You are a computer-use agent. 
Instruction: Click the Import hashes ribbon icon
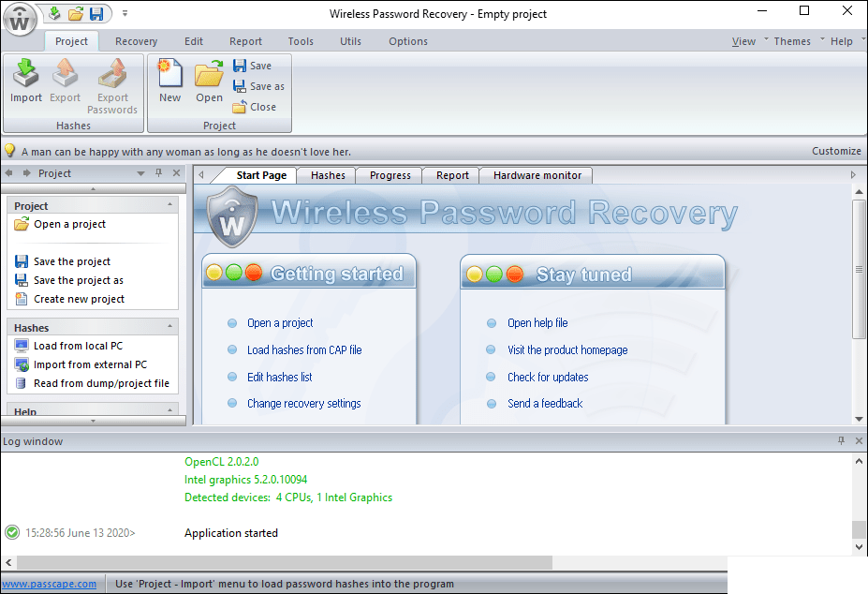click(26, 82)
